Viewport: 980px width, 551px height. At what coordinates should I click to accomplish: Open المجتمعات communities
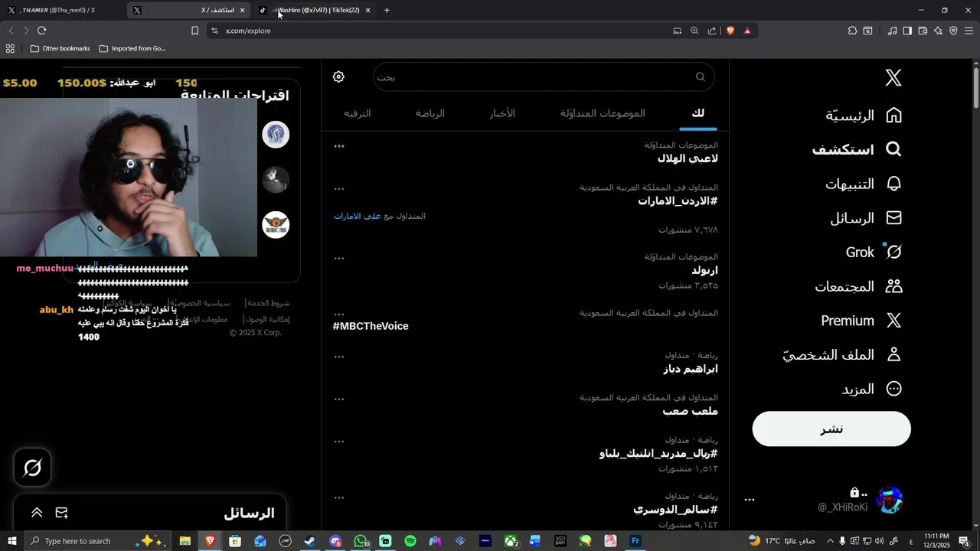point(858,286)
